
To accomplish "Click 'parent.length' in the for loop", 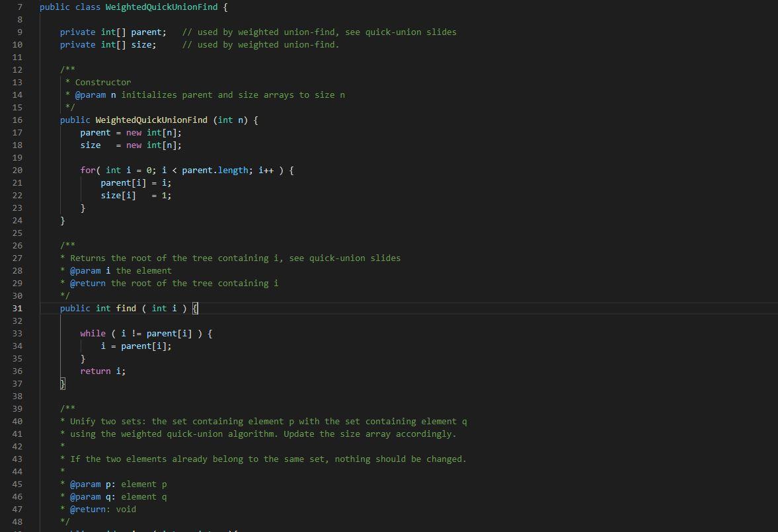I will [215, 171].
